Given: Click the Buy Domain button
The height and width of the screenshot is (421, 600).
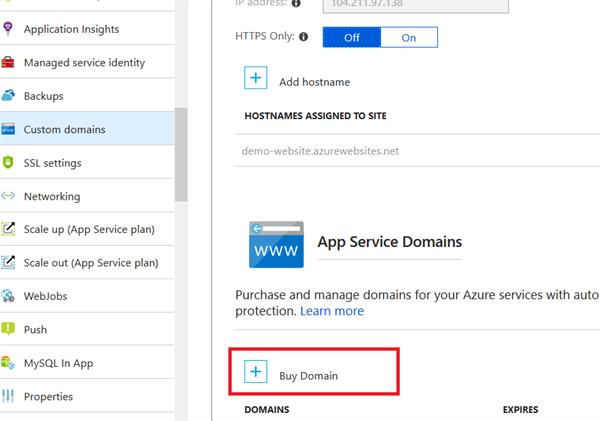Looking at the screenshot, I should point(308,375).
